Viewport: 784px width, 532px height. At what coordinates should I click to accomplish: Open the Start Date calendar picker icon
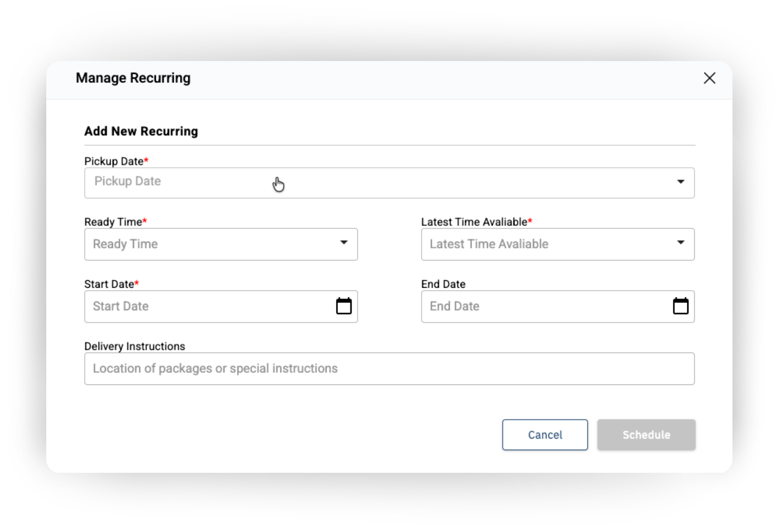click(343, 306)
